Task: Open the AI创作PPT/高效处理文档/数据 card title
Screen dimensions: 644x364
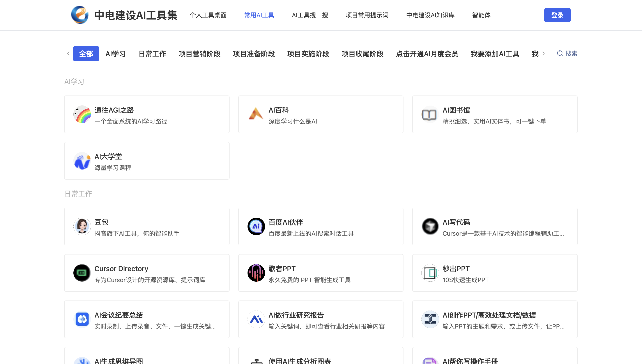Action: click(x=490, y=316)
